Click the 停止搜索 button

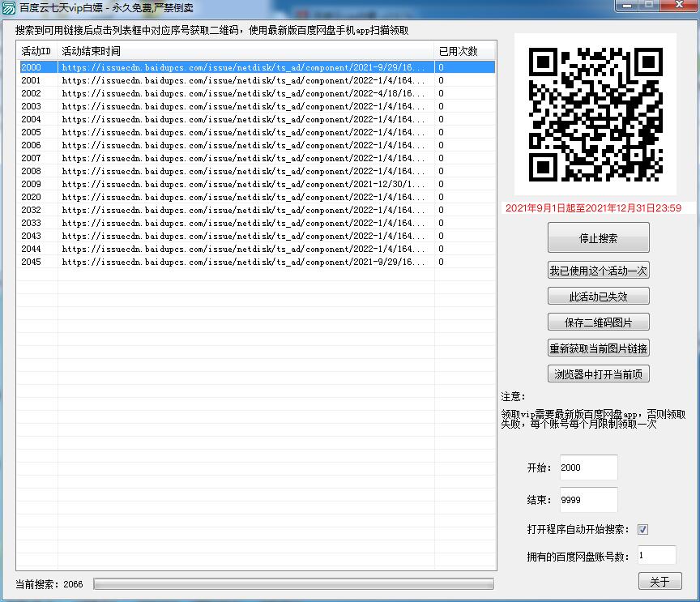pos(598,237)
